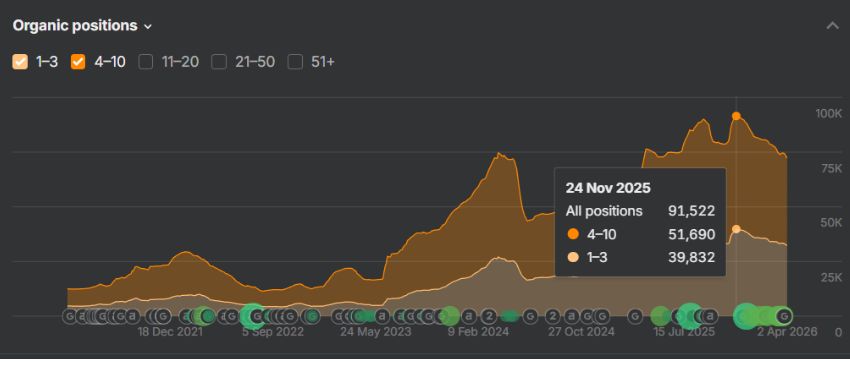Click the '27 Oct 2024' date label

[x=581, y=332]
